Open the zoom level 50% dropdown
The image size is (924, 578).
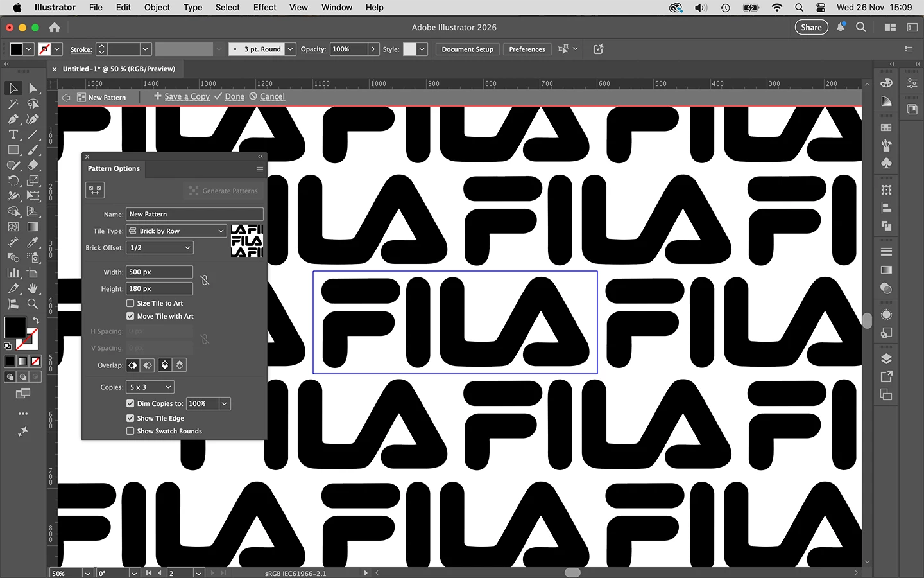87,573
